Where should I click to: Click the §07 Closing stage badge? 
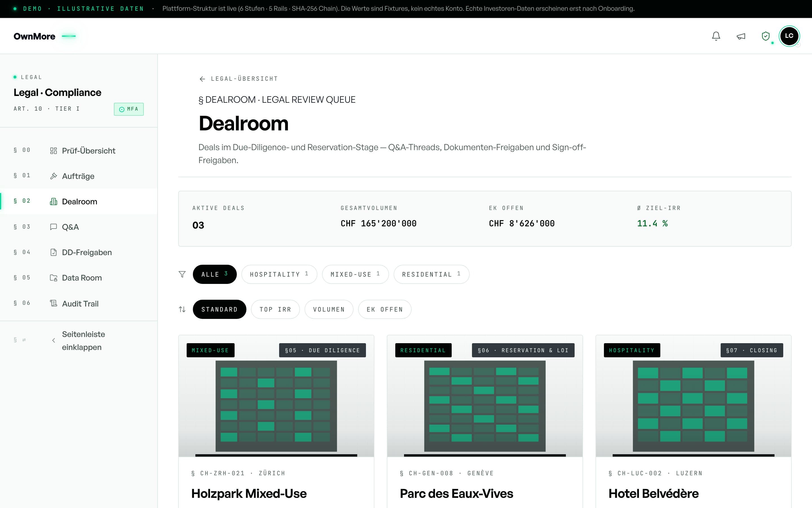[x=752, y=350]
